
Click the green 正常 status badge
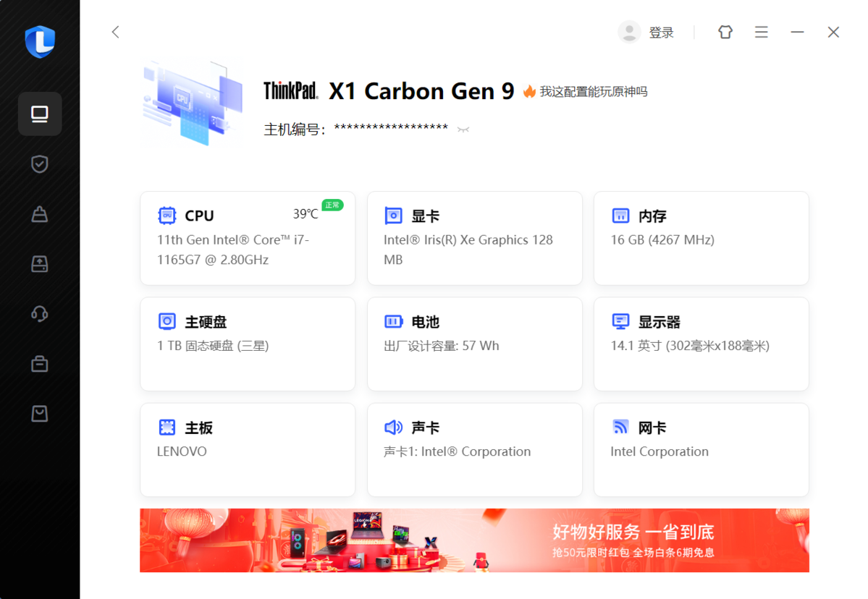(332, 205)
